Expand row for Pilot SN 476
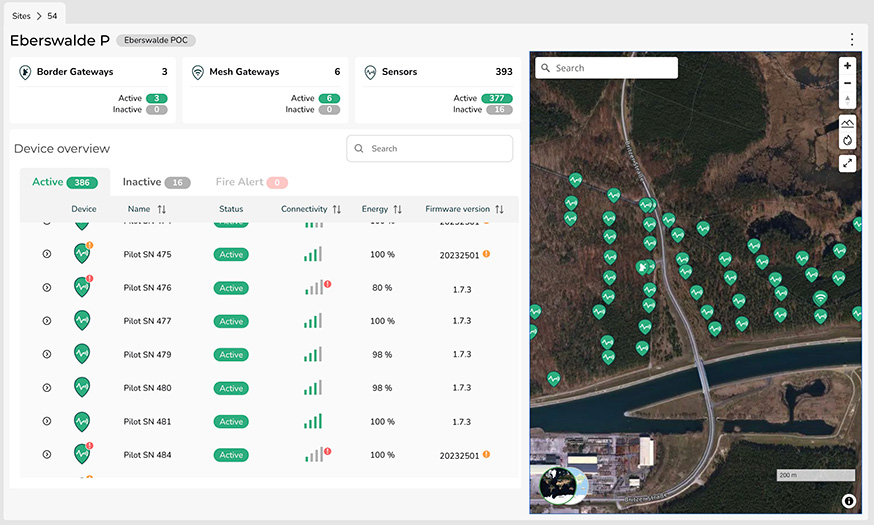Screen dimensions: 874x525 click(47, 288)
